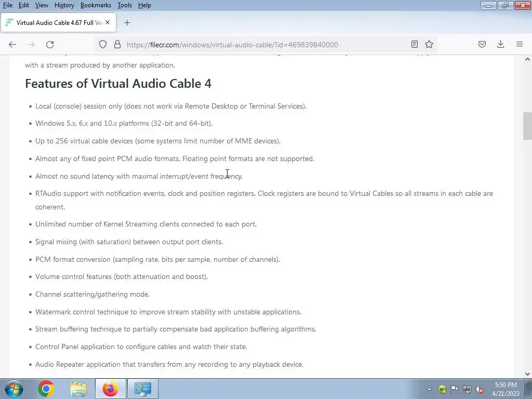
Task: Open the Help menu
Action: point(144,5)
